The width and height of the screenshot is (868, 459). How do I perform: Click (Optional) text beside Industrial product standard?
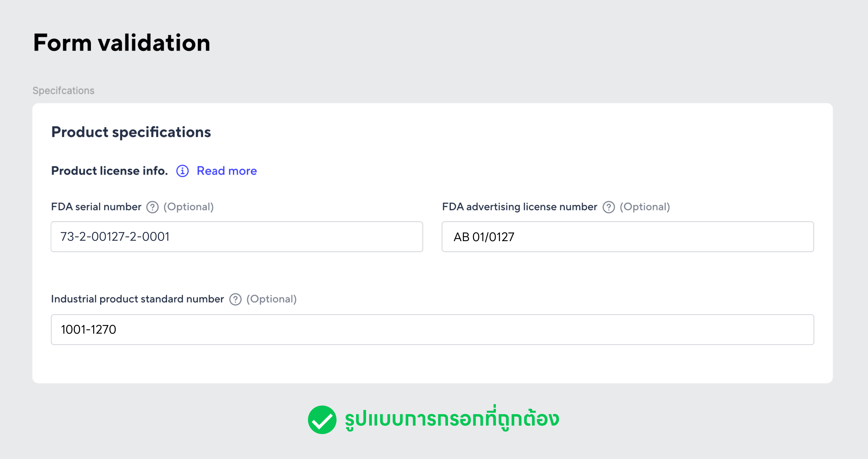(272, 299)
